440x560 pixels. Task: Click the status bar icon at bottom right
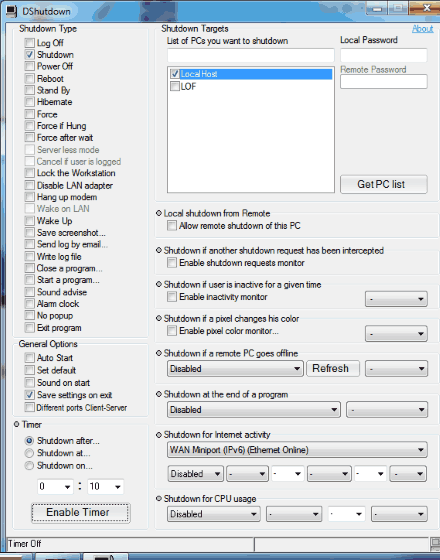click(435, 544)
